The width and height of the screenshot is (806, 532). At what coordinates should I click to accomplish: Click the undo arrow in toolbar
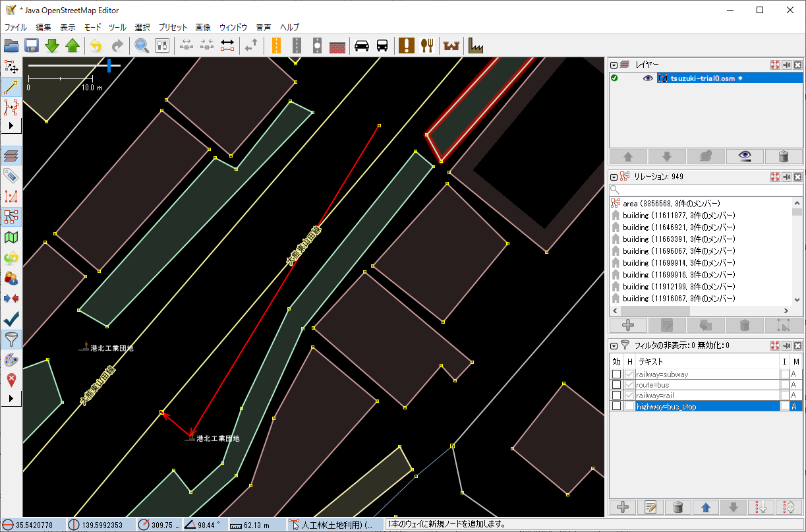(x=96, y=45)
